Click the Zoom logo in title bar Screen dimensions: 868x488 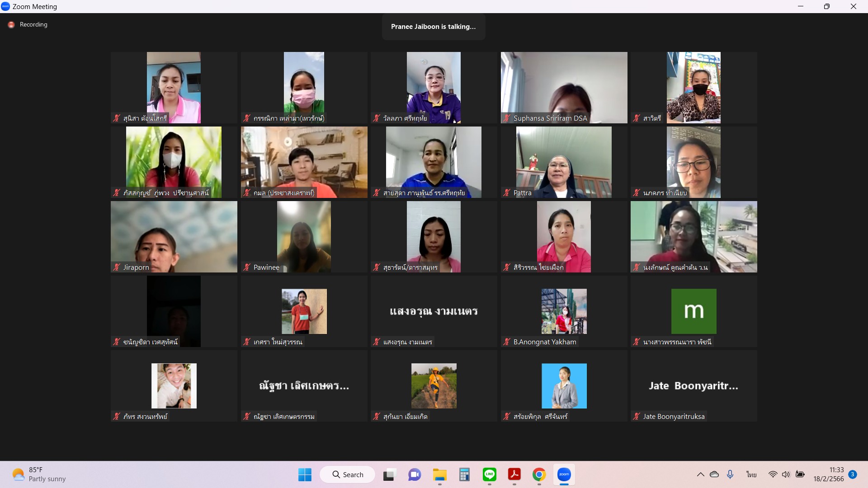pos(6,6)
